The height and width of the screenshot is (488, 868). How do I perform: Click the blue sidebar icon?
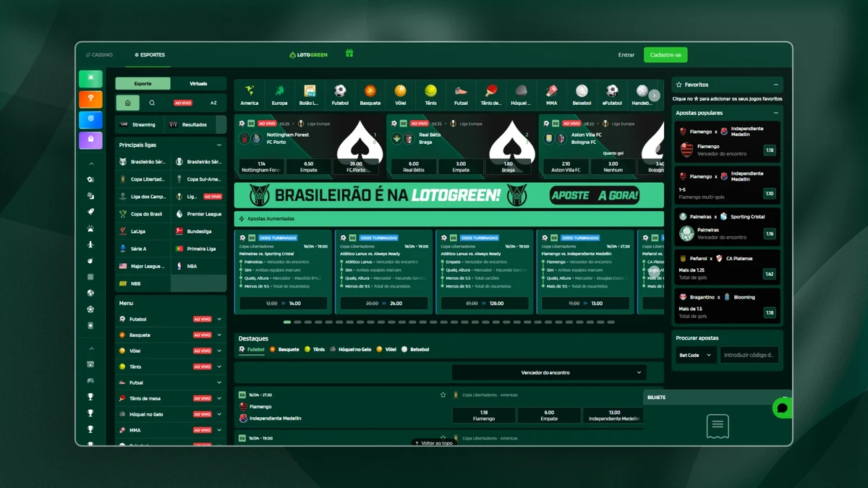point(90,119)
